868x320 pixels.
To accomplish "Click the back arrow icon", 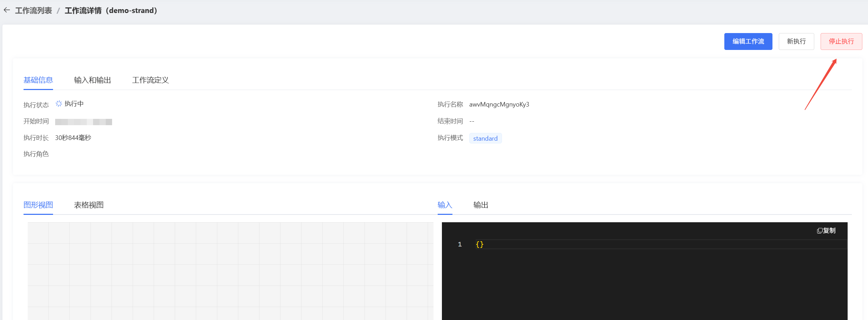I will (x=7, y=10).
